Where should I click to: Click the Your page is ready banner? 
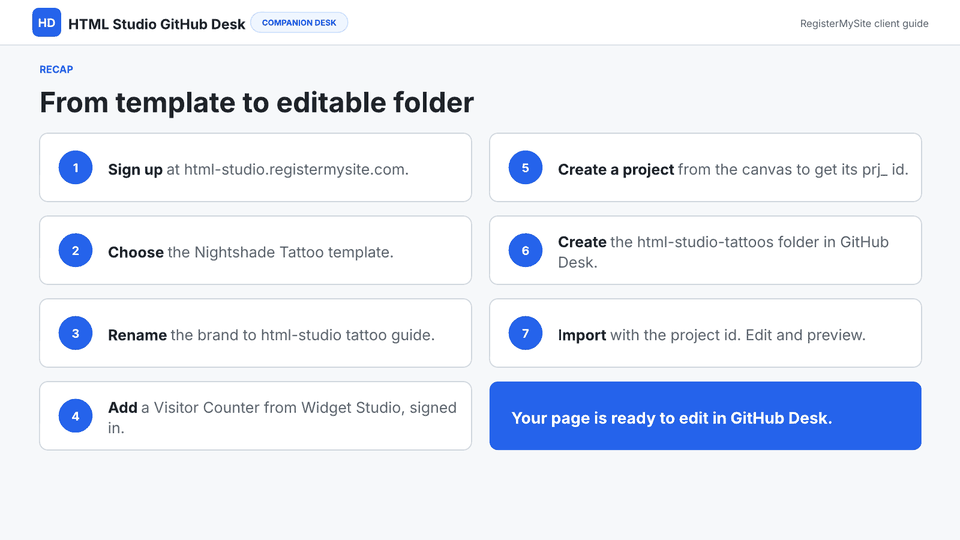705,416
